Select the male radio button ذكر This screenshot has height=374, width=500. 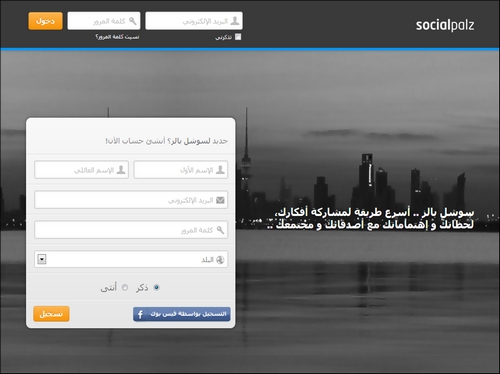pyautogui.click(x=156, y=287)
